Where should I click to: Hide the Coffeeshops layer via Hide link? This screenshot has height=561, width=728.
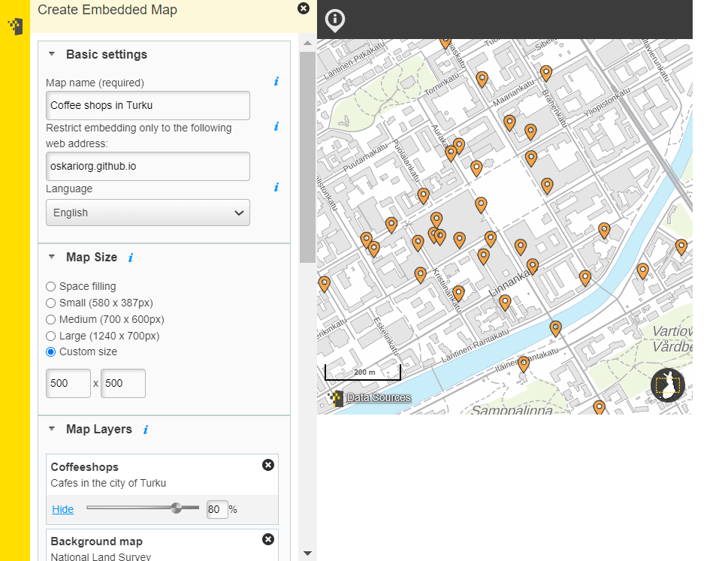(x=62, y=509)
